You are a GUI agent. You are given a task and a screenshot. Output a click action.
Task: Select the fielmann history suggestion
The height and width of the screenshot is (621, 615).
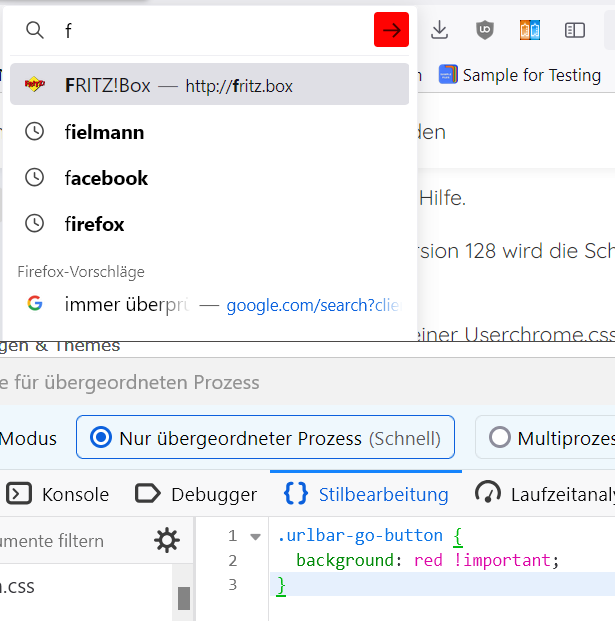104,132
